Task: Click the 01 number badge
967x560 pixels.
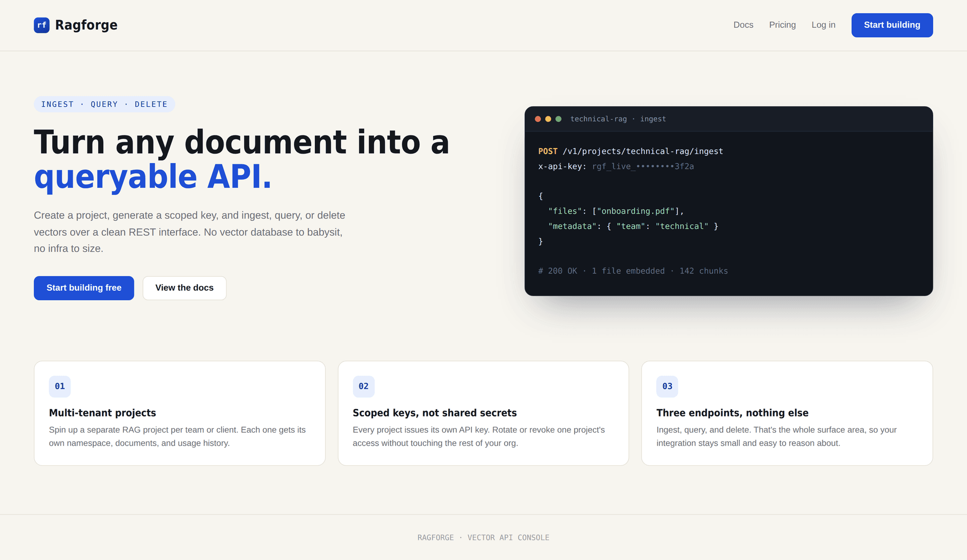Action: (60, 386)
